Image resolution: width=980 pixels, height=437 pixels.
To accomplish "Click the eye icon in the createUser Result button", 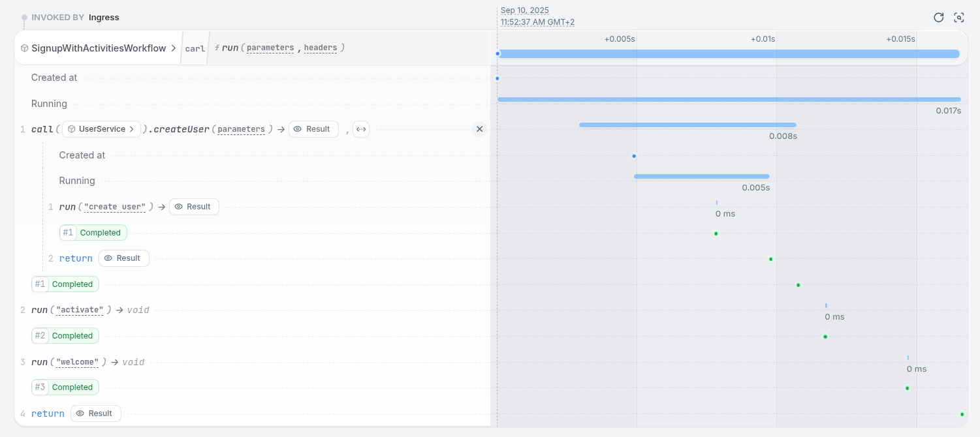I will pyautogui.click(x=299, y=128).
